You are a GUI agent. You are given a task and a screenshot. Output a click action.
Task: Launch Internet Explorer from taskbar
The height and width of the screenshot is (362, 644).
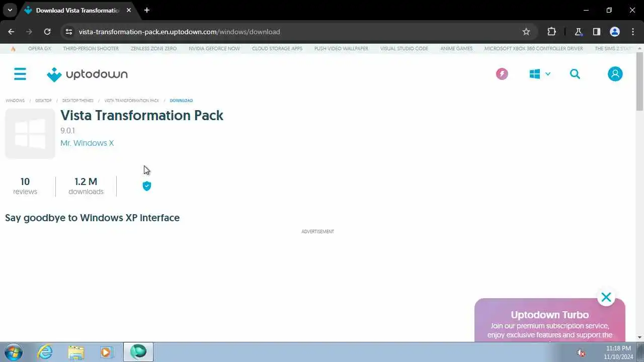(45, 352)
